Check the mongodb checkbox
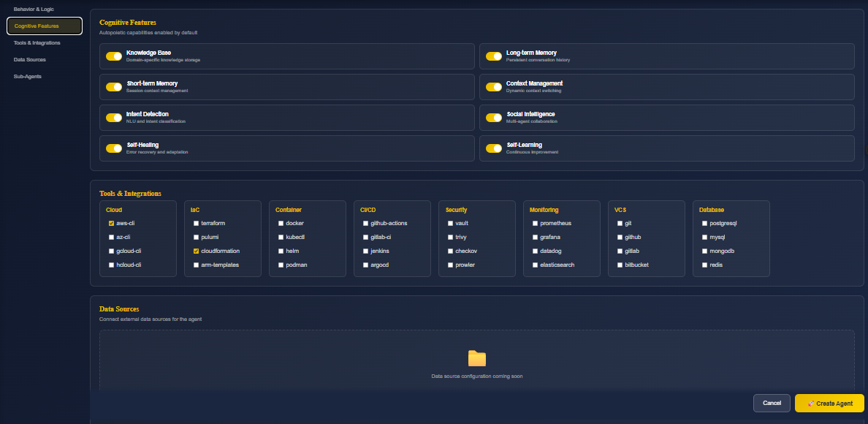The width and height of the screenshot is (868, 424). click(x=704, y=251)
